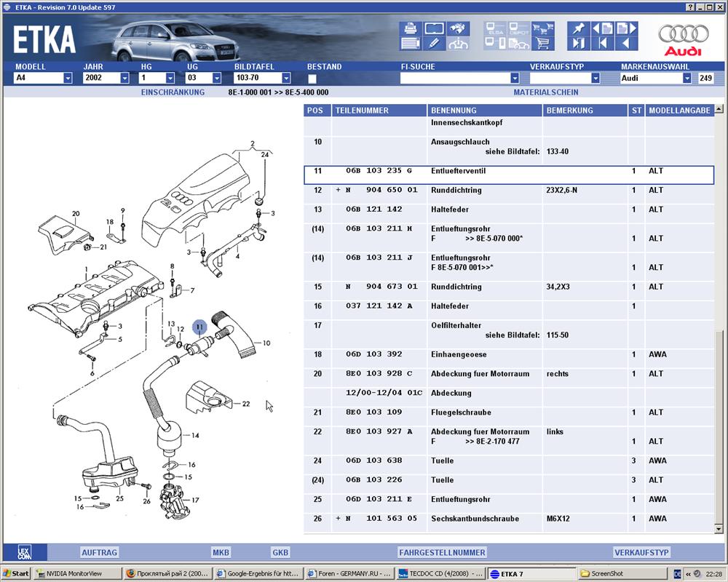Open the Windows Start button
The image size is (728, 582).
click(x=16, y=574)
